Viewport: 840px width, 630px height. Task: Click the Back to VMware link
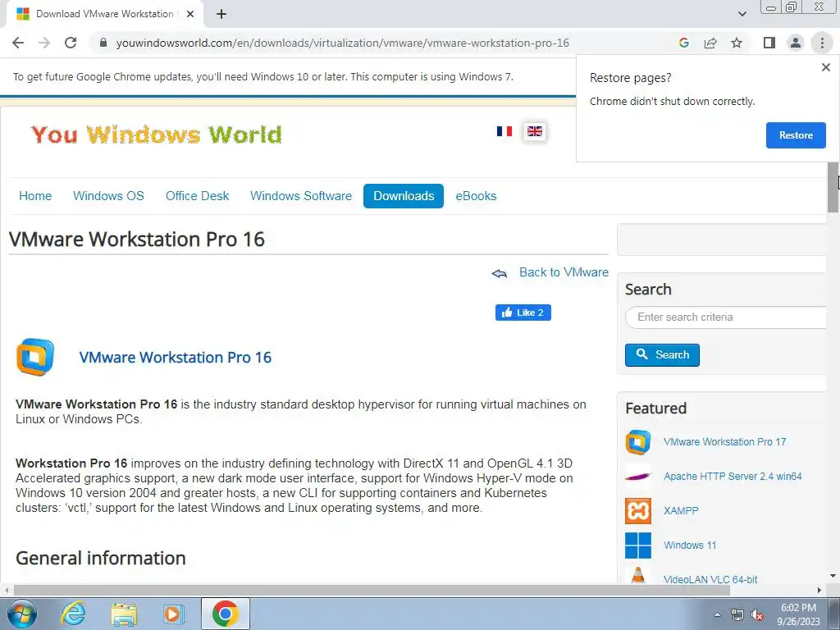click(x=564, y=272)
